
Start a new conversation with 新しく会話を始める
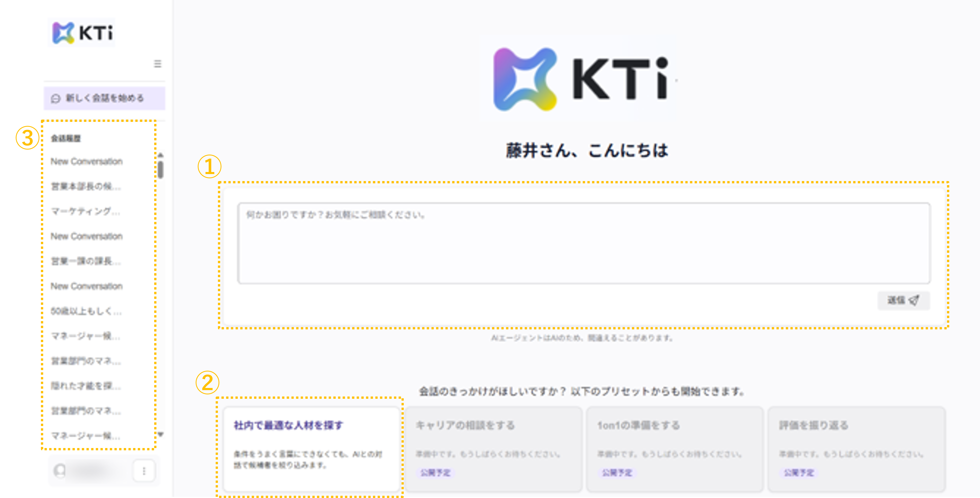pyautogui.click(x=104, y=98)
